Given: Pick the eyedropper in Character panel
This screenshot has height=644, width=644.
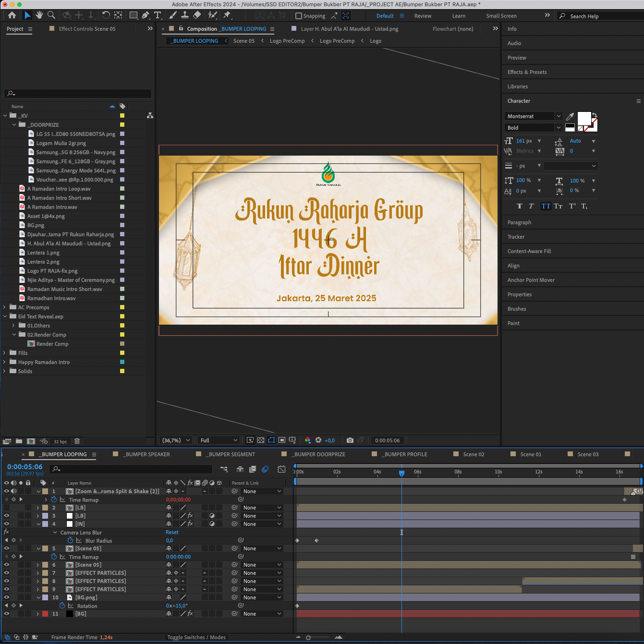Looking at the screenshot, I should click(570, 116).
